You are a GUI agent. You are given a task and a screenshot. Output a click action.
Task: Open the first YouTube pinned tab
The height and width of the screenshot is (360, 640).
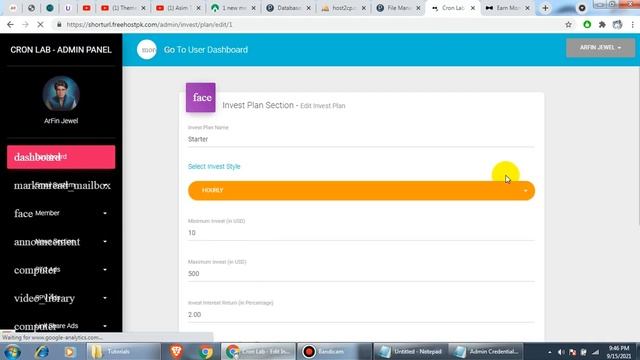86,8
